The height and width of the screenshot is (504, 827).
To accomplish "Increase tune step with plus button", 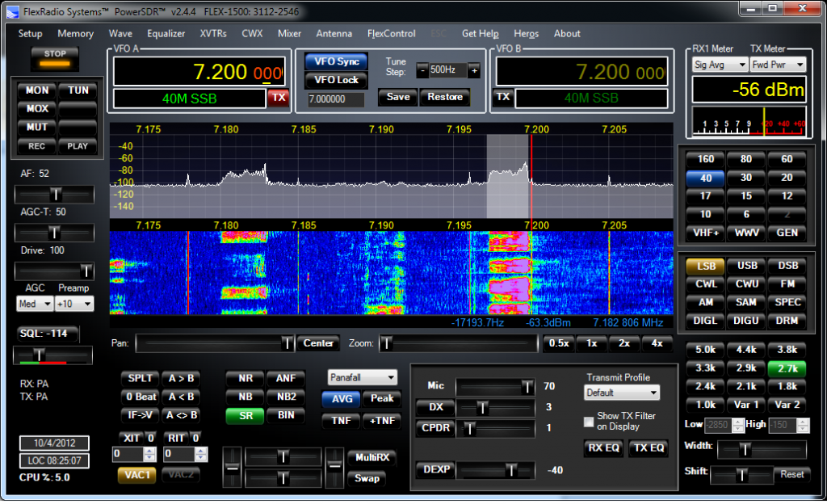I will [x=474, y=70].
